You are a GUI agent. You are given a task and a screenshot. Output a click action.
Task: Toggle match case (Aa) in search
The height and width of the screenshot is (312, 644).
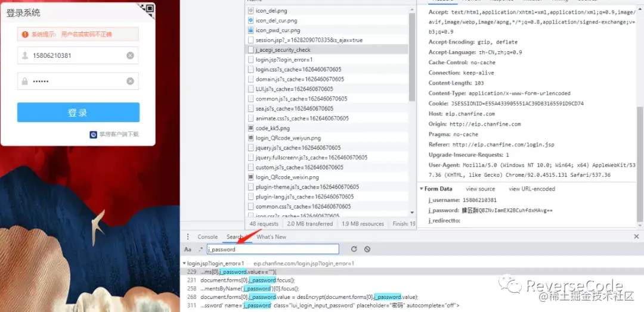tap(188, 249)
